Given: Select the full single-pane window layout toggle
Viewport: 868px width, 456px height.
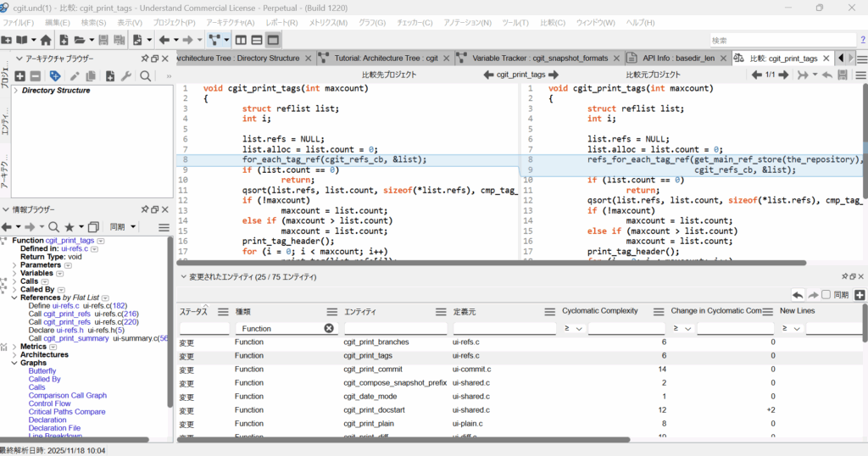Looking at the screenshot, I should click(x=273, y=40).
